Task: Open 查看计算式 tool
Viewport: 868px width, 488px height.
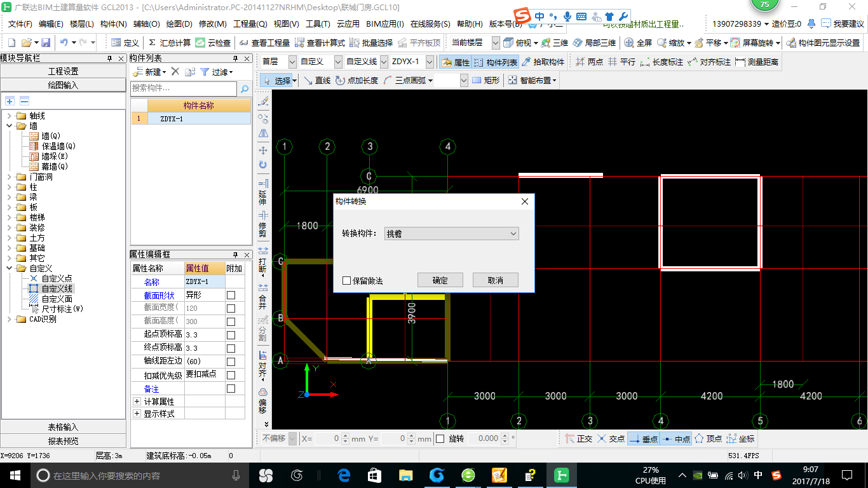Action: coord(320,43)
